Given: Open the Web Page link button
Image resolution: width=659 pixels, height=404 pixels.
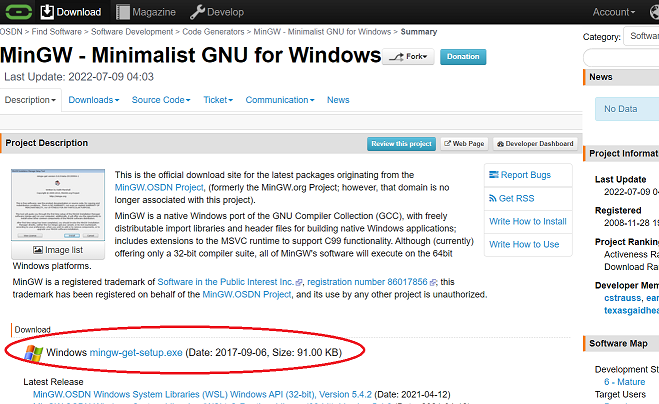Looking at the screenshot, I should 464,144.
